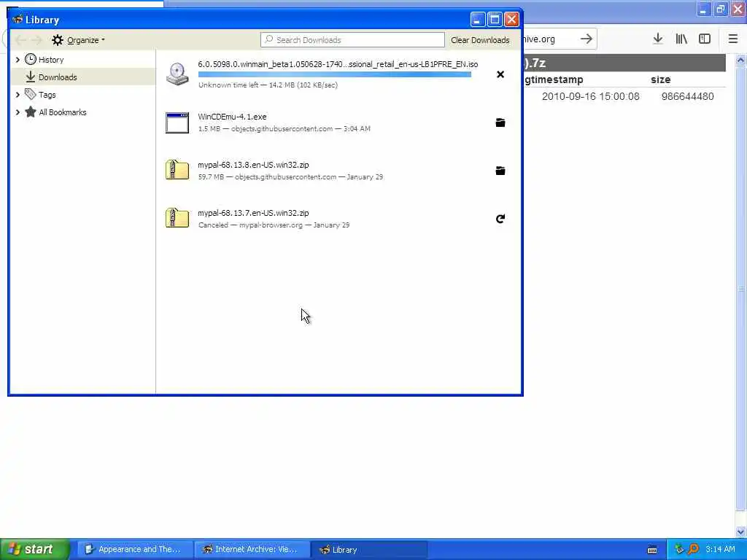This screenshot has width=747, height=560.
Task: Click the disc icon of the ISO download
Action: (177, 74)
